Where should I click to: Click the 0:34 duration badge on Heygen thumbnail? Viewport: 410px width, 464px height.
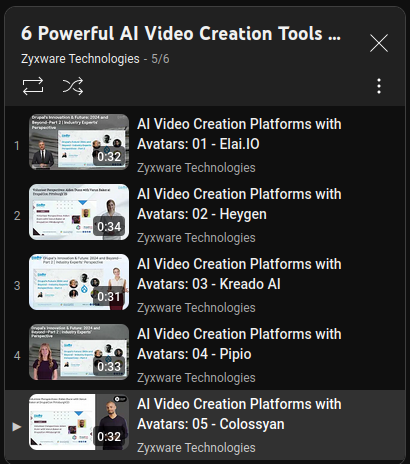pos(109,227)
